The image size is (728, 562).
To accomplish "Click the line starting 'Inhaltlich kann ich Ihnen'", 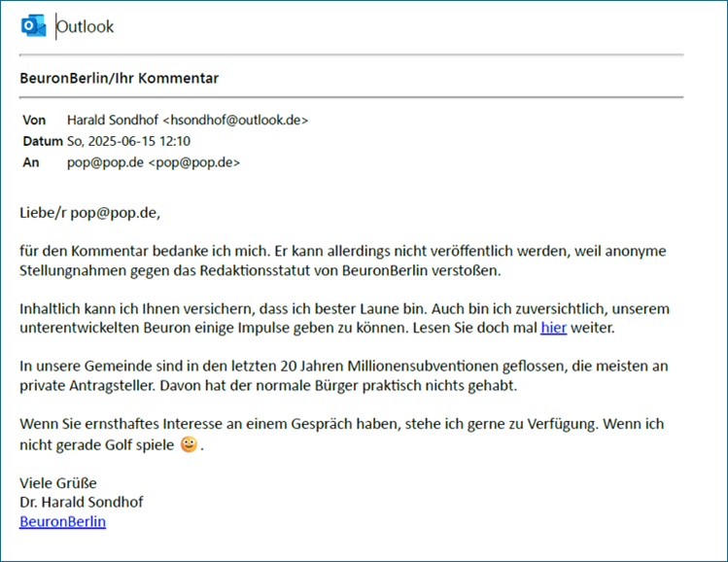I will pos(344,308).
